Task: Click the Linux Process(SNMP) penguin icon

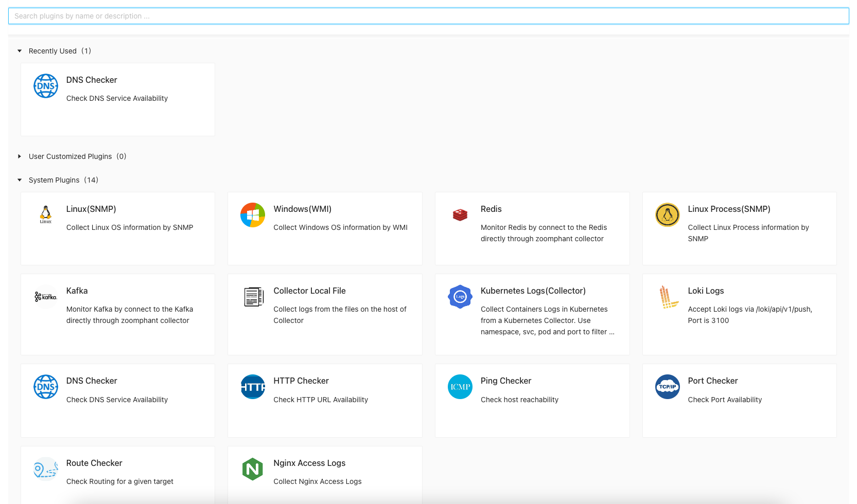Action: [667, 215]
